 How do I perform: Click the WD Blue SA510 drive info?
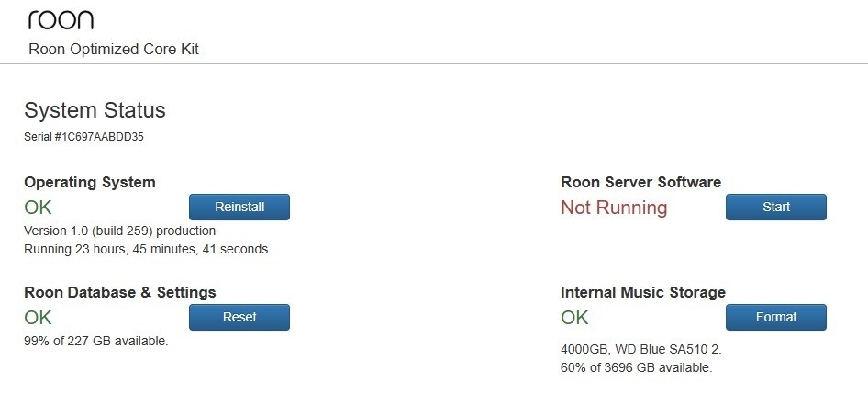click(641, 350)
